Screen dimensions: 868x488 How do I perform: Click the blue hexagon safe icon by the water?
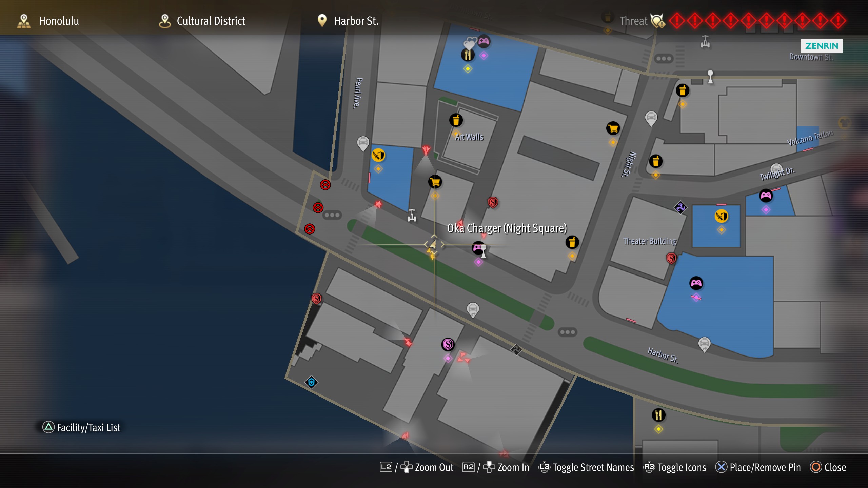311,382
